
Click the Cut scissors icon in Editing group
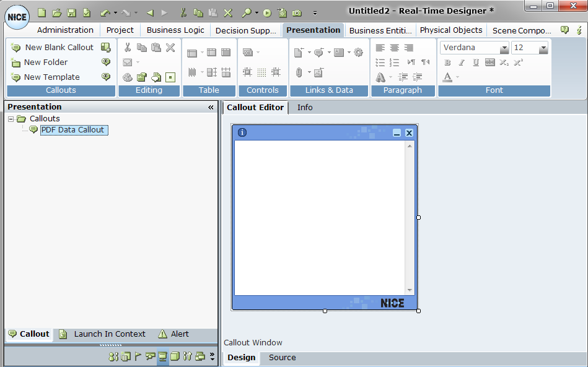pyautogui.click(x=128, y=48)
